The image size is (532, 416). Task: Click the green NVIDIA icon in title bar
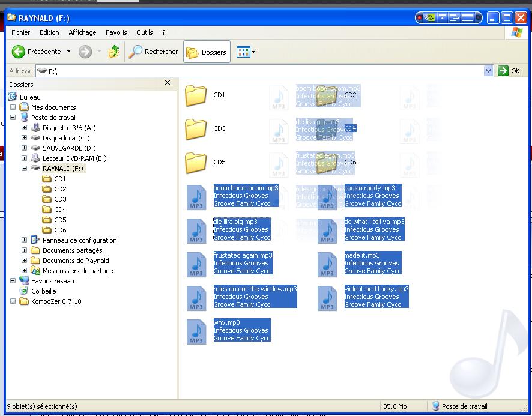[429, 17]
